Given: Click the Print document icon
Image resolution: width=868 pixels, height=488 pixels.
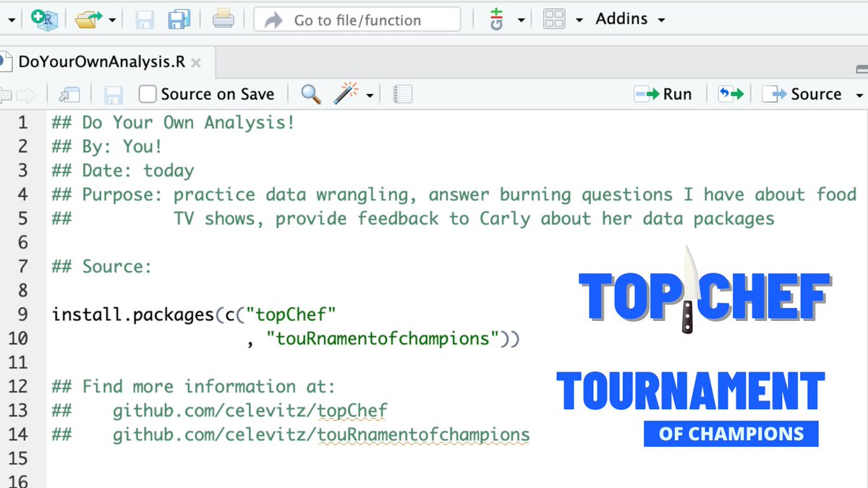Looking at the screenshot, I should pyautogui.click(x=223, y=19).
